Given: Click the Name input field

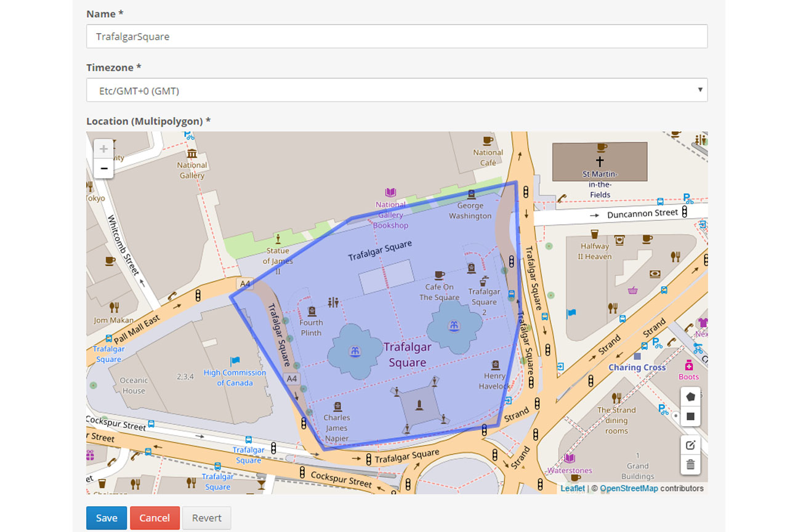Looking at the screenshot, I should click(x=397, y=36).
